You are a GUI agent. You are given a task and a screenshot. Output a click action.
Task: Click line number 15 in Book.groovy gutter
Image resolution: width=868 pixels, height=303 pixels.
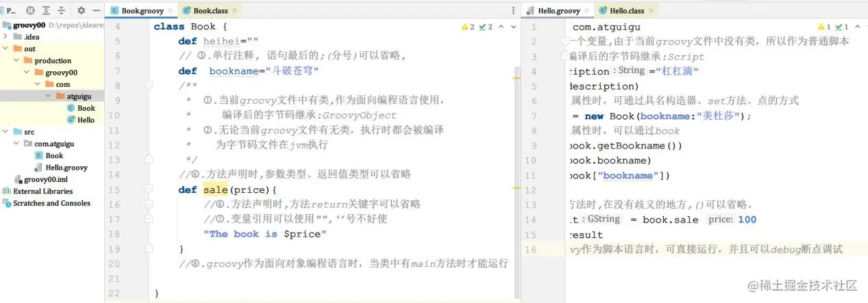click(x=114, y=189)
